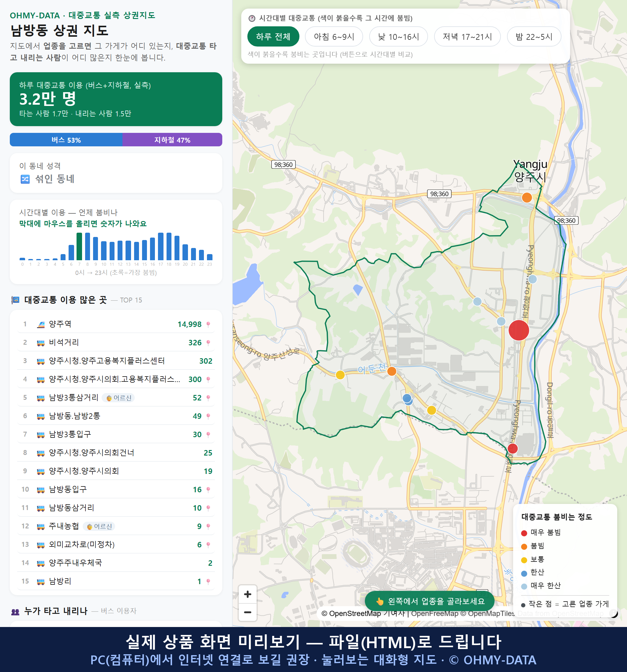Click the small red marker at southern boundary
This screenshot has width=627, height=672.
(x=512, y=449)
